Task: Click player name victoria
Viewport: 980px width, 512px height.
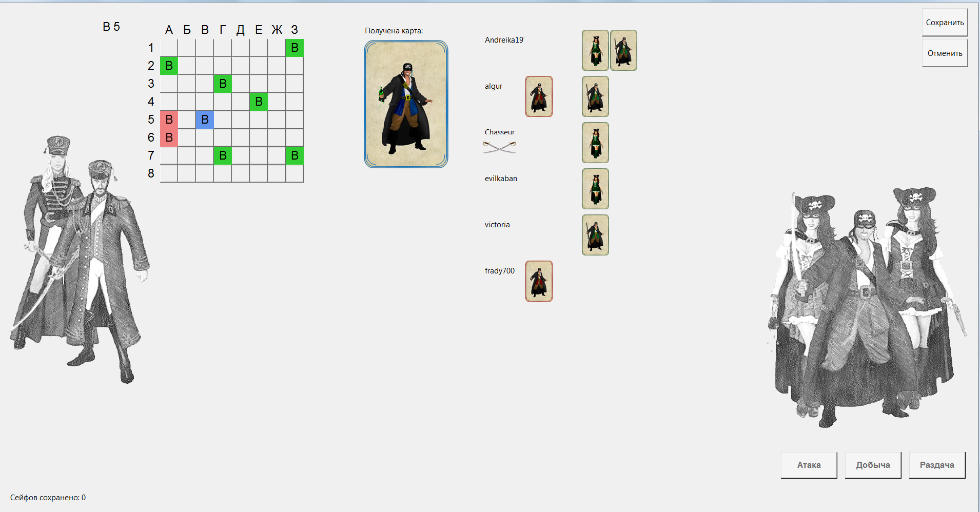Action: [x=497, y=225]
